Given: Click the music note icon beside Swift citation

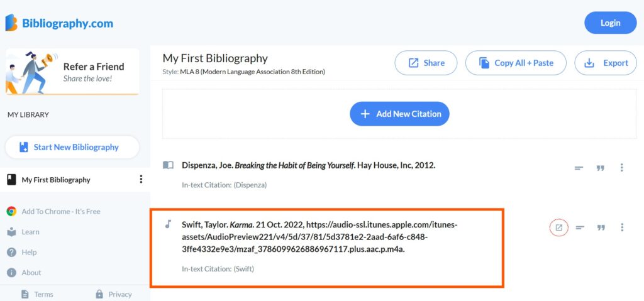Looking at the screenshot, I should coord(167,224).
